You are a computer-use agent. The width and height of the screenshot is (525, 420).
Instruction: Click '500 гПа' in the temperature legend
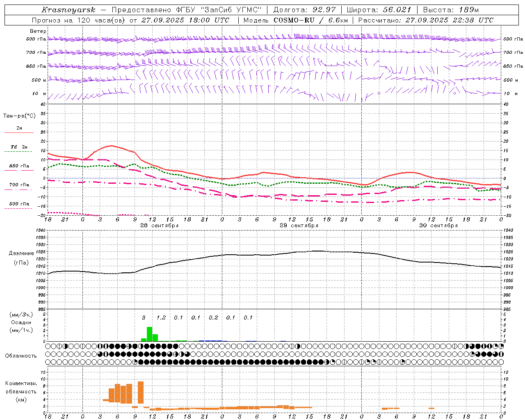pyautogui.click(x=19, y=204)
